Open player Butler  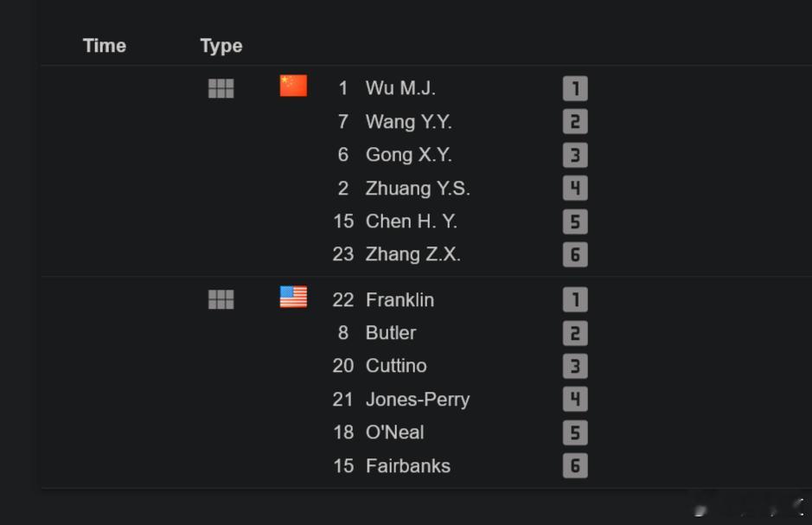coord(391,333)
